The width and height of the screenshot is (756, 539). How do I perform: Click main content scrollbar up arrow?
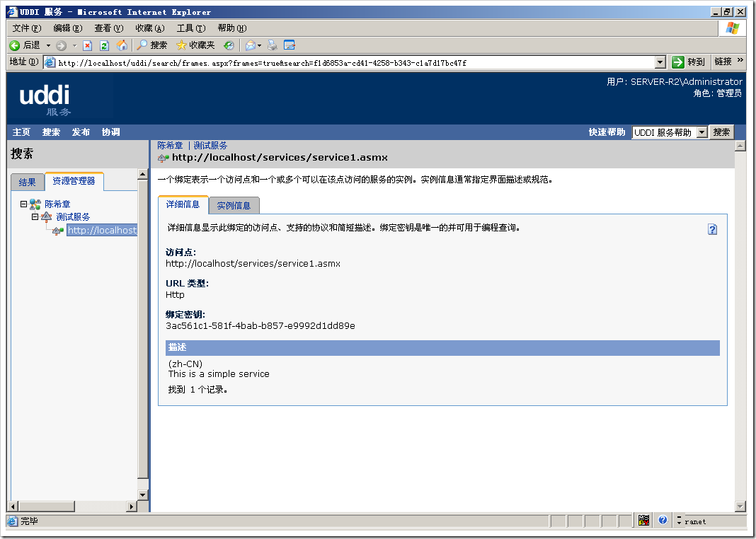point(740,146)
